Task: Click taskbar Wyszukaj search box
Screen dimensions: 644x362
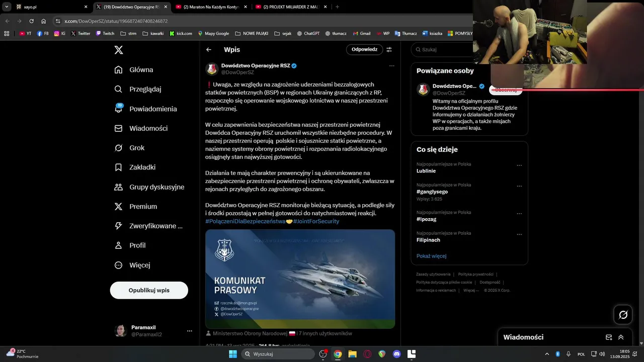Action: 278,354
